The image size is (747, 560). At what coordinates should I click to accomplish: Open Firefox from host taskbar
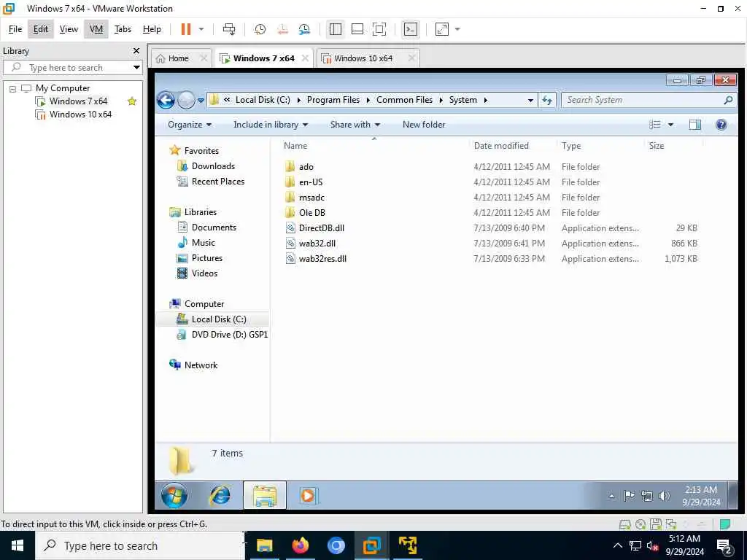pyautogui.click(x=300, y=545)
